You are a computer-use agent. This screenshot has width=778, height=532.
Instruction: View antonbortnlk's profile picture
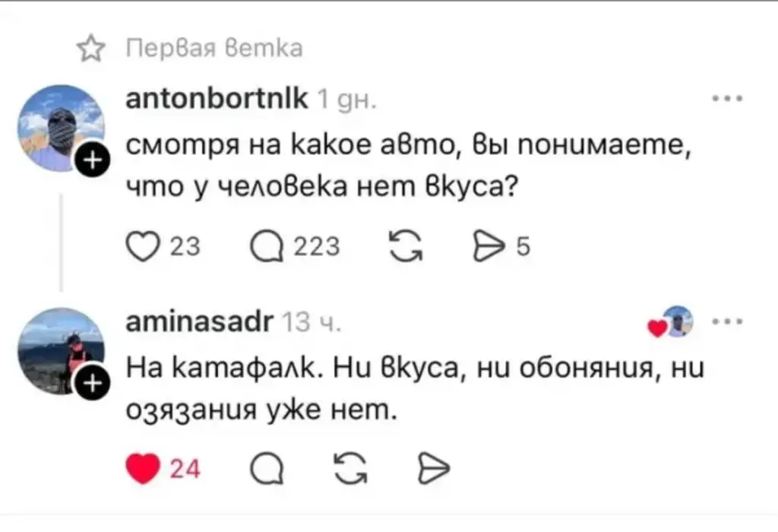[x=61, y=128]
